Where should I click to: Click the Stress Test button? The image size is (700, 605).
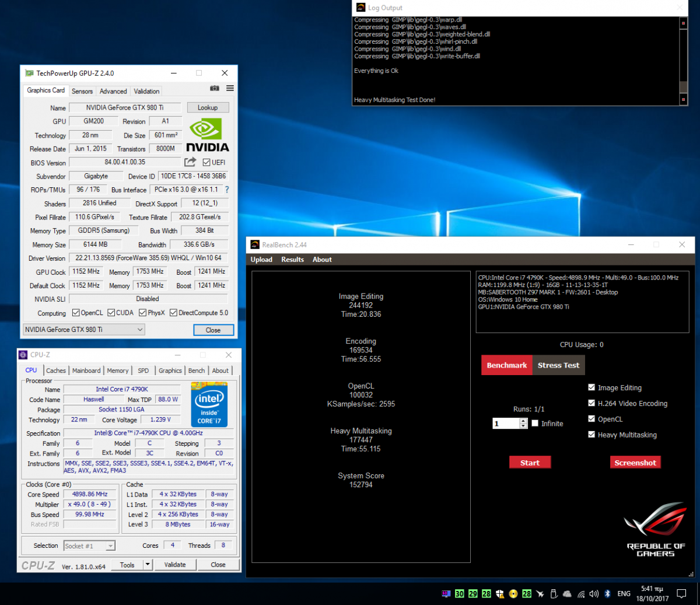[558, 365]
